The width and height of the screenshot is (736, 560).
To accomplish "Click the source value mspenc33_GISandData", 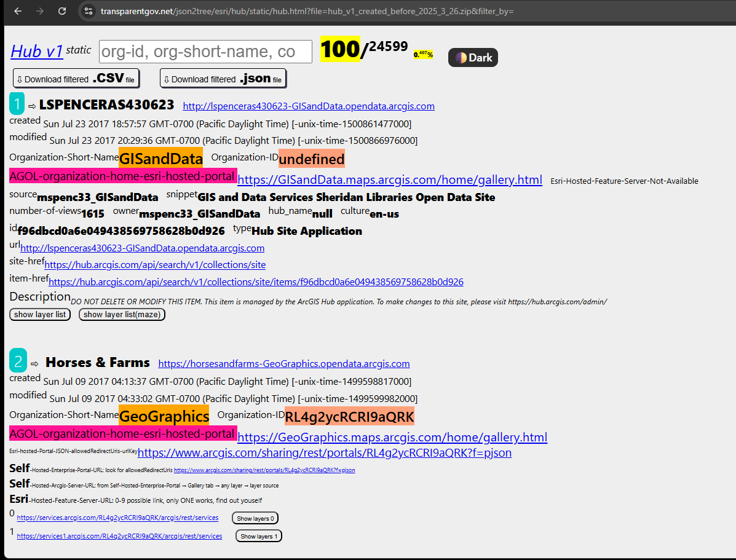I will pyautogui.click(x=98, y=197).
